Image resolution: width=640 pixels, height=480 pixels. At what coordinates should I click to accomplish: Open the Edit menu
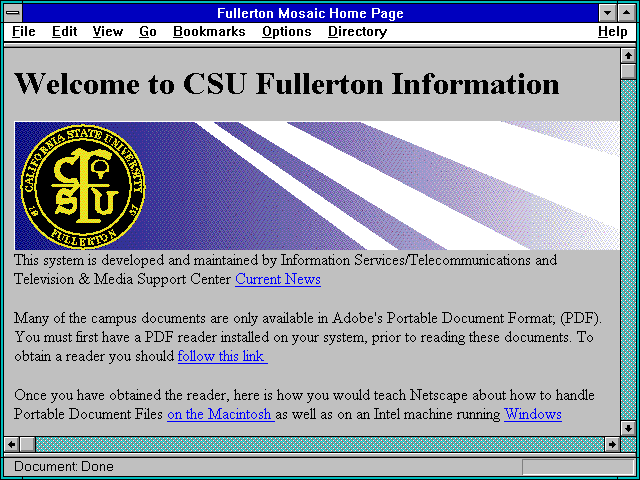point(64,32)
